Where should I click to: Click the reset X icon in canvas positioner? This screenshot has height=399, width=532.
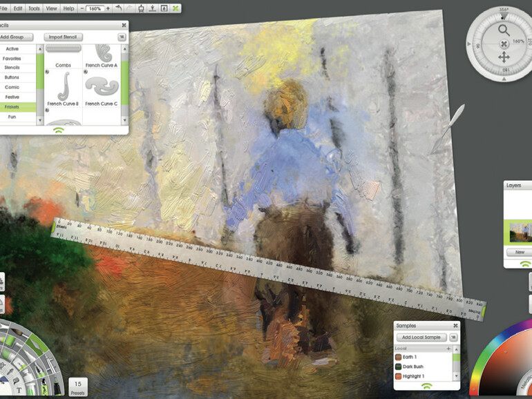[x=504, y=43]
